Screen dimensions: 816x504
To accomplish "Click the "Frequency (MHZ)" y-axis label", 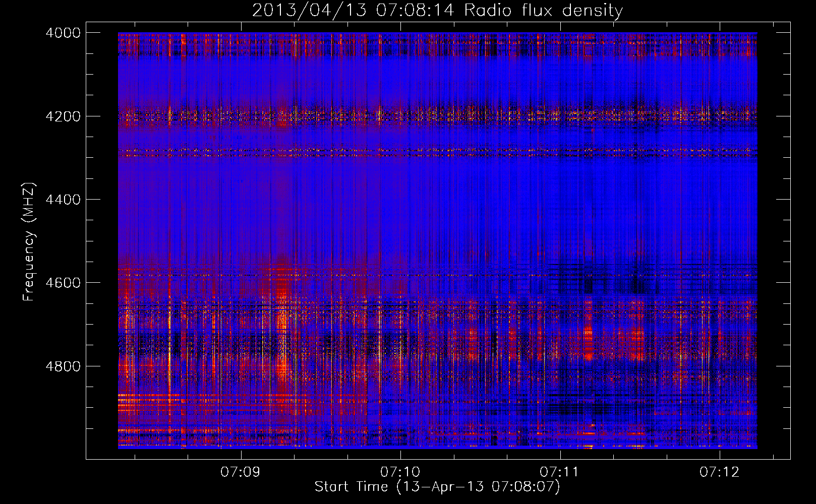I will pos(29,242).
